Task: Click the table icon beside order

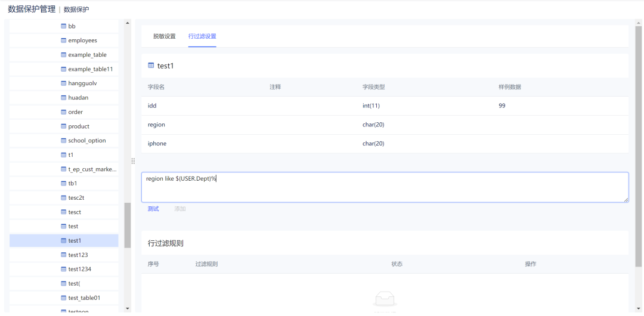Action: coord(63,111)
